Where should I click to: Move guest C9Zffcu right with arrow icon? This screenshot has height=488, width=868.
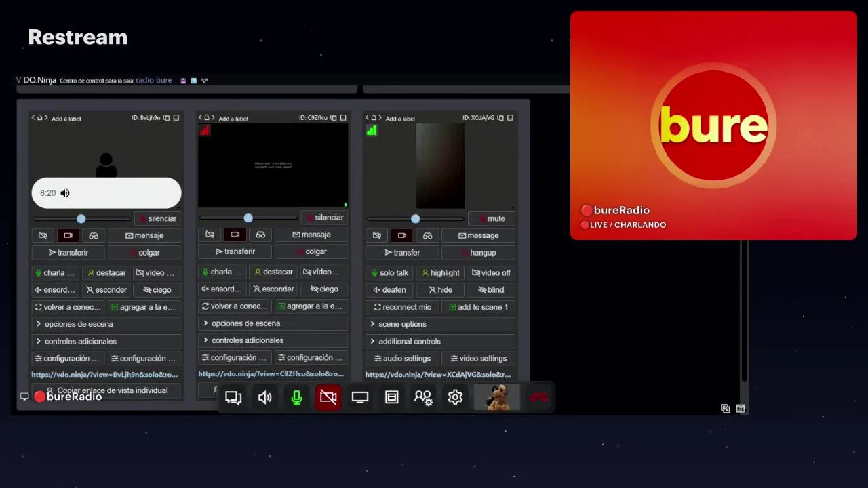click(213, 118)
